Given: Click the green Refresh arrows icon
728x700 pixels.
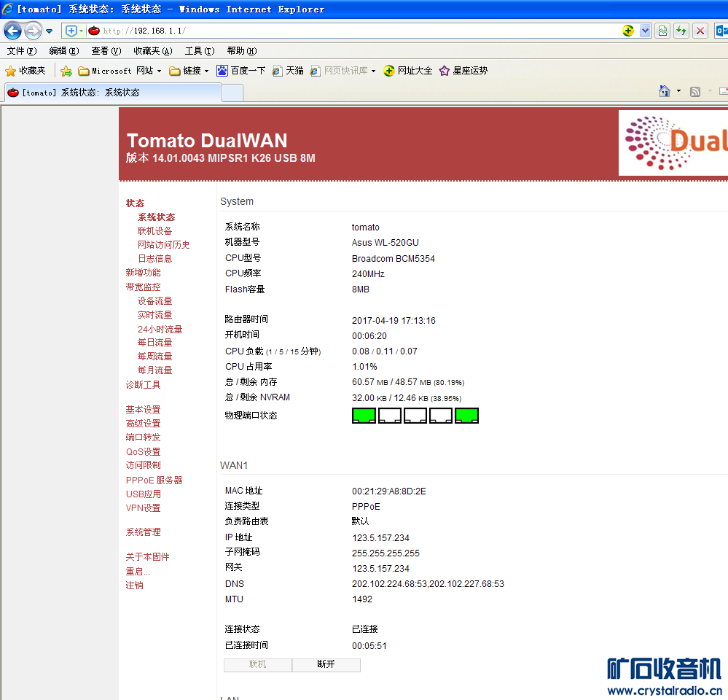Looking at the screenshot, I should pos(681,31).
